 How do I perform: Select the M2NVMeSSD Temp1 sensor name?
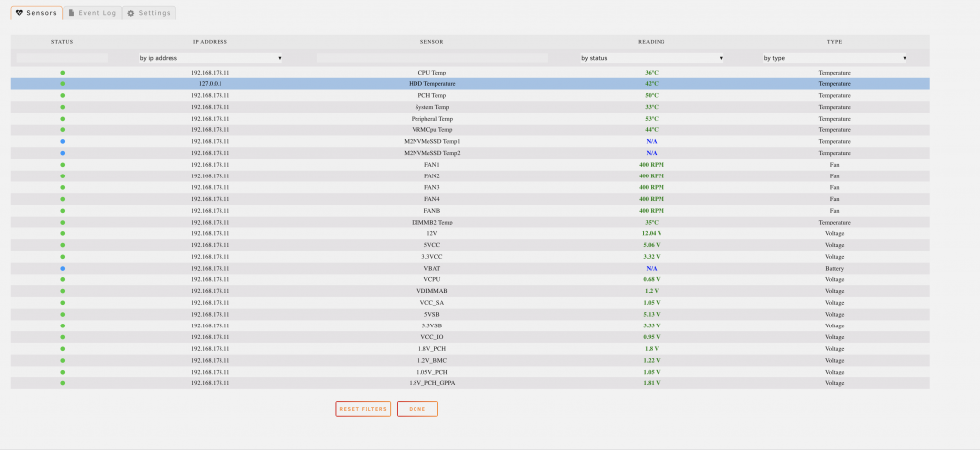pos(431,142)
